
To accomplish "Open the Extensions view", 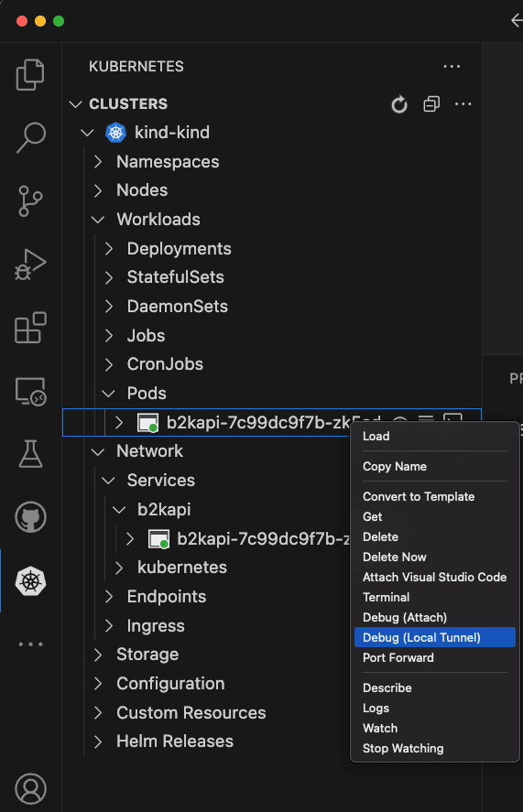I will click(x=30, y=328).
